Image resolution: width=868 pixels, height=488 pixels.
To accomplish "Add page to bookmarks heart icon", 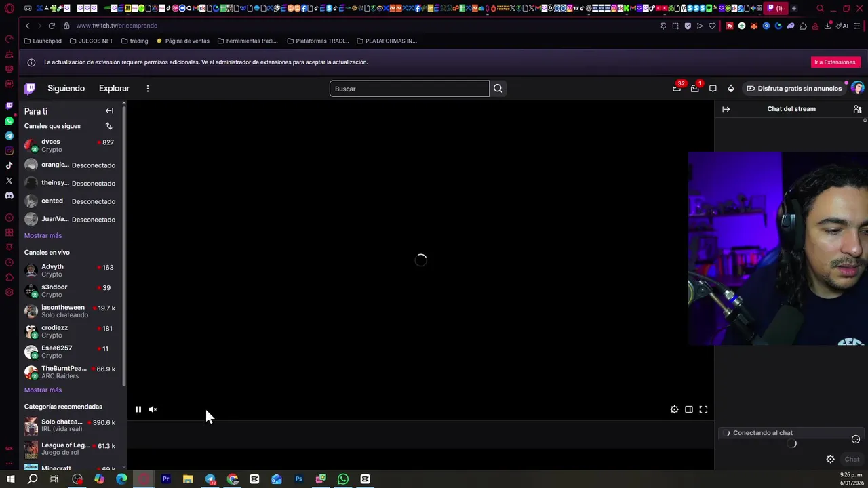I will [x=712, y=26].
